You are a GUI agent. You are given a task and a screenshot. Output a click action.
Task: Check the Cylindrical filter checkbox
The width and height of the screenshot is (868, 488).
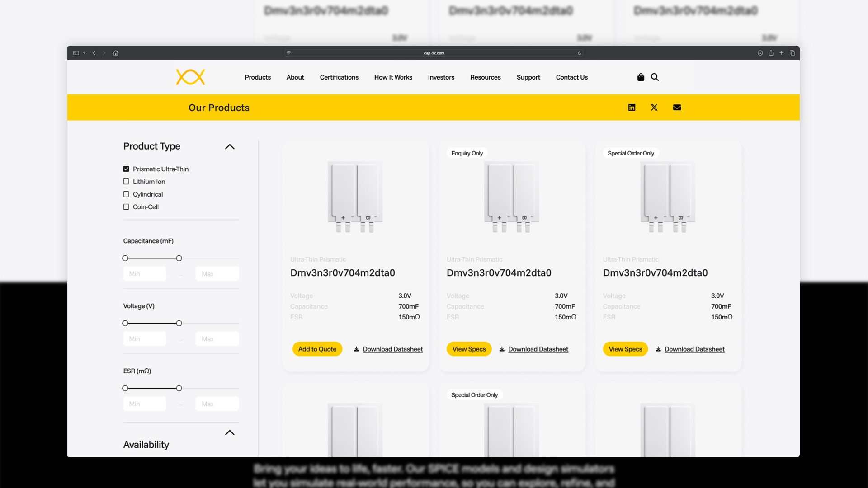pyautogui.click(x=126, y=194)
